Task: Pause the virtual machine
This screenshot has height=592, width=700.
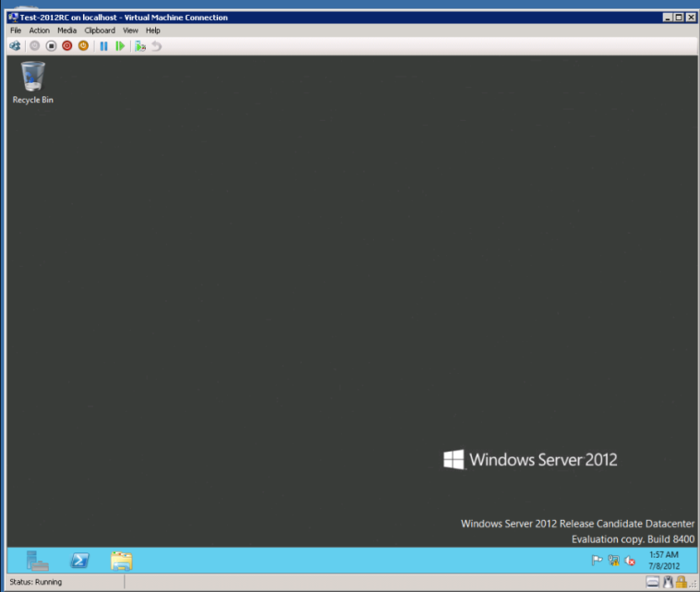Action: click(103, 46)
